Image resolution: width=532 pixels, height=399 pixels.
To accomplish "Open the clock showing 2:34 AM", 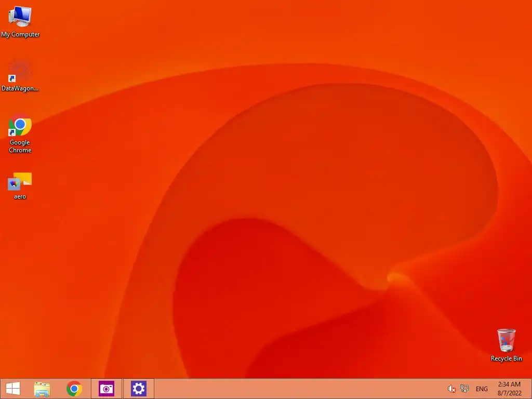I will point(509,389).
